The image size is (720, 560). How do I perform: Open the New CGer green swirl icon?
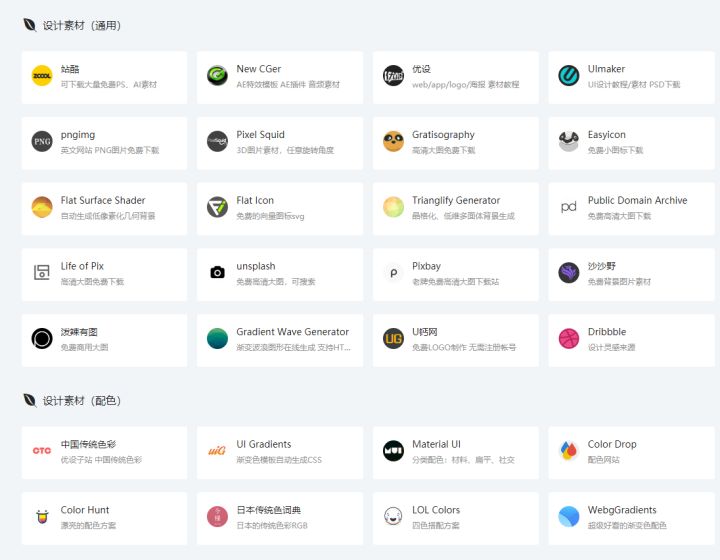point(217,76)
